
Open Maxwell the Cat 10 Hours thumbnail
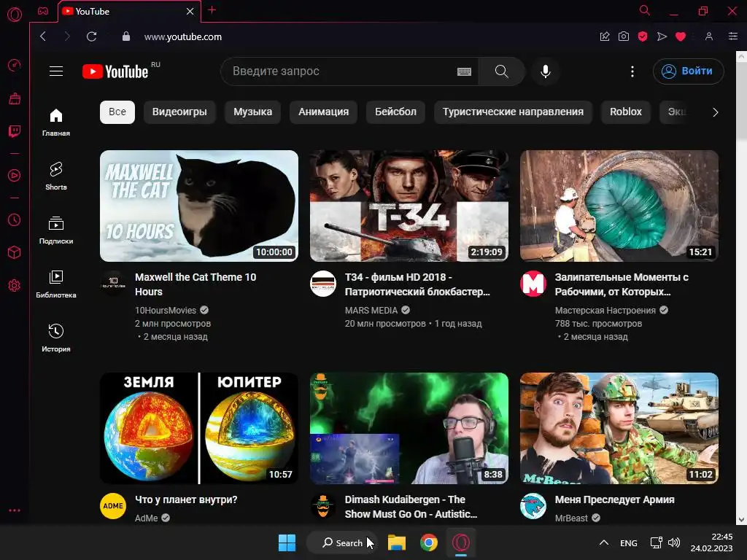pyautogui.click(x=199, y=206)
